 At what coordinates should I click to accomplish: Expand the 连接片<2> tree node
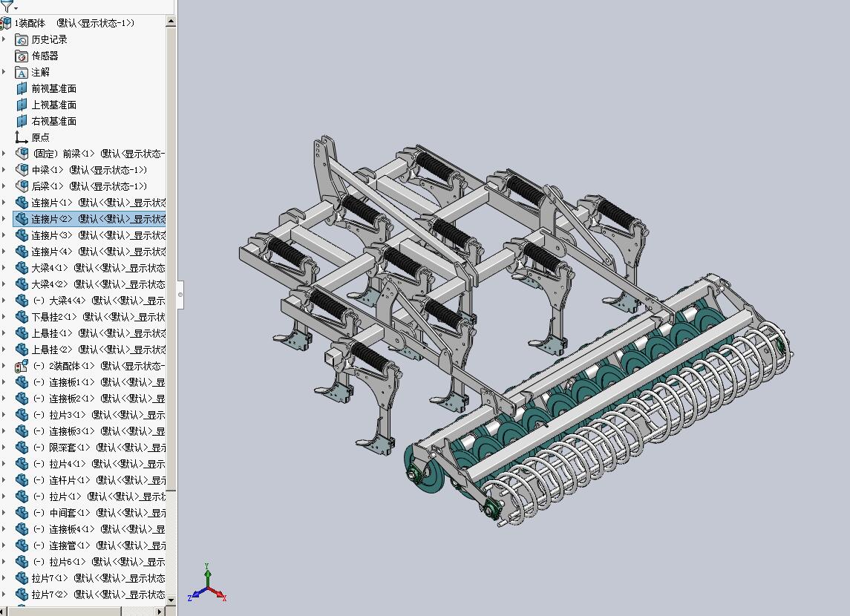tap(4, 219)
